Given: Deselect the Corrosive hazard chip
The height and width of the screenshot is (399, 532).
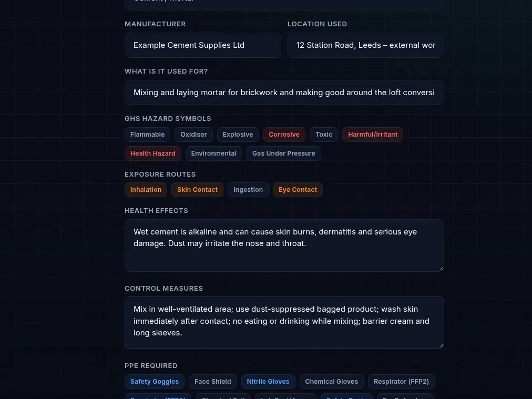Looking at the screenshot, I should coord(284,135).
